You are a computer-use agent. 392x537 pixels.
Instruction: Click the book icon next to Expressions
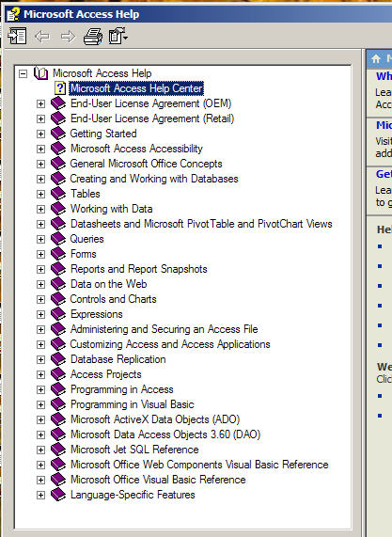pos(58,314)
